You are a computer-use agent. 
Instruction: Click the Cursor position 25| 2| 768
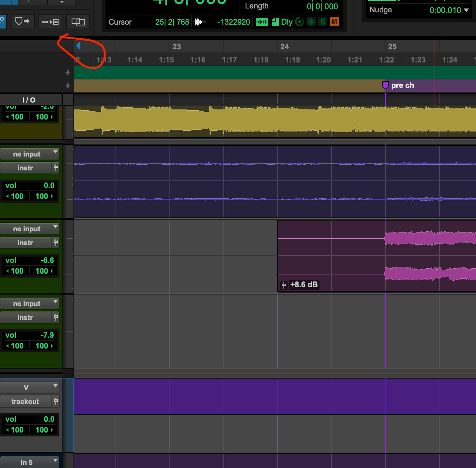coord(172,22)
